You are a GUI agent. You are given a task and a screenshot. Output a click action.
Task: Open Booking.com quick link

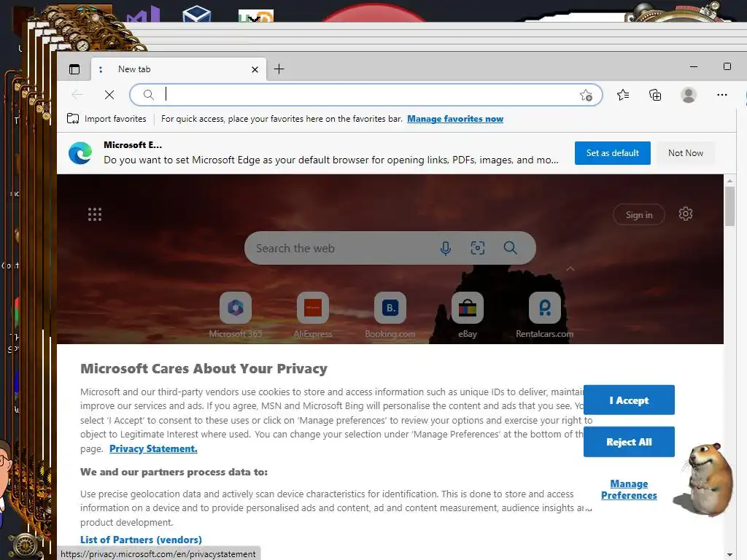pos(390,315)
